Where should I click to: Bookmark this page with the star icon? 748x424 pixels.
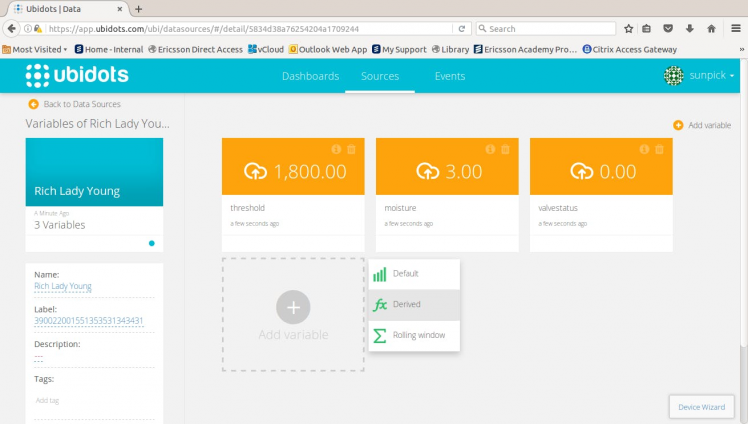(x=629, y=29)
